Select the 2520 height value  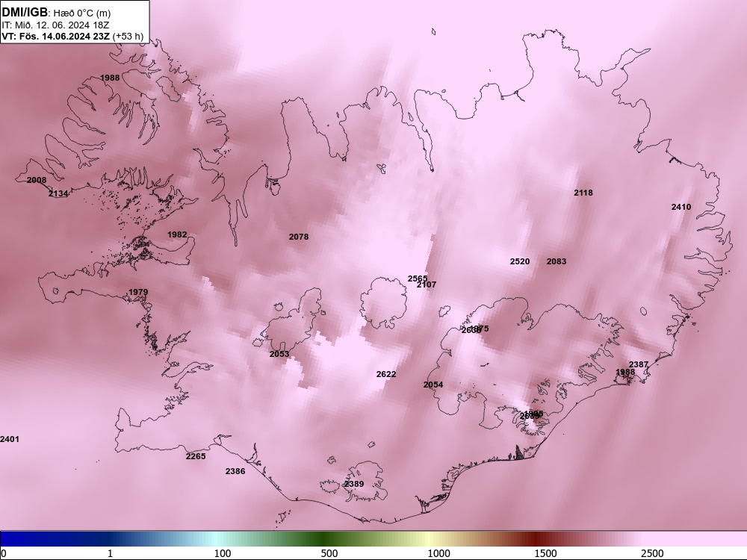pos(520,261)
